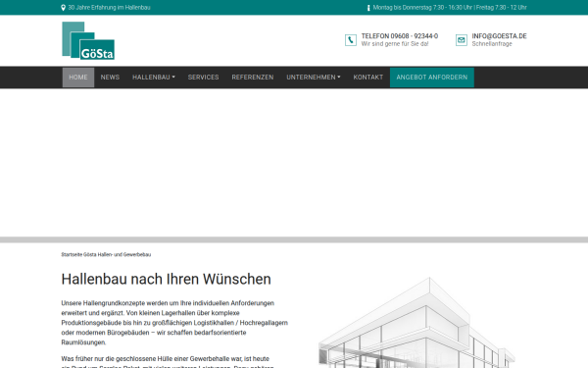This screenshot has width=588, height=368.
Task: Expand the HALLENBAU dropdown menu
Action: point(154,78)
